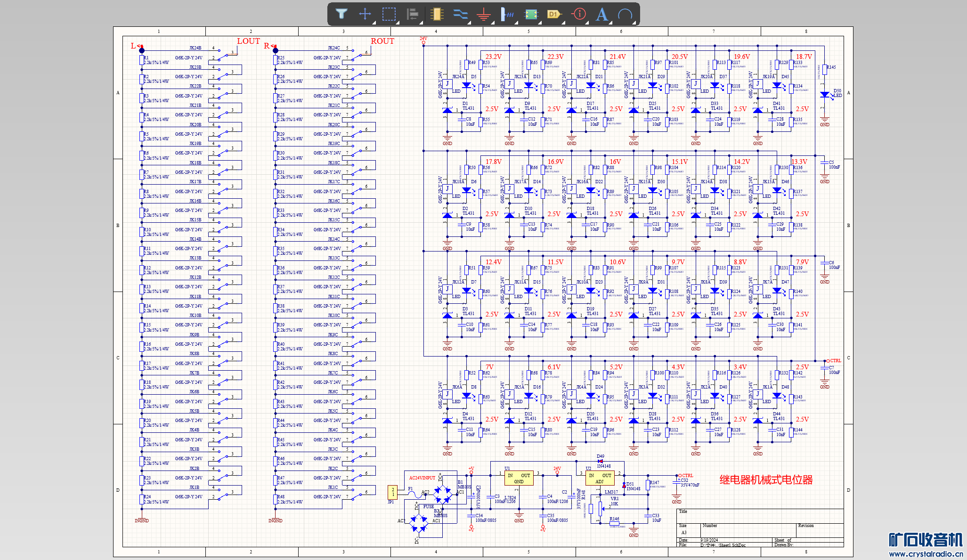Click the 18.7V voltage annotation
This screenshot has height=560, width=967.
coord(804,57)
